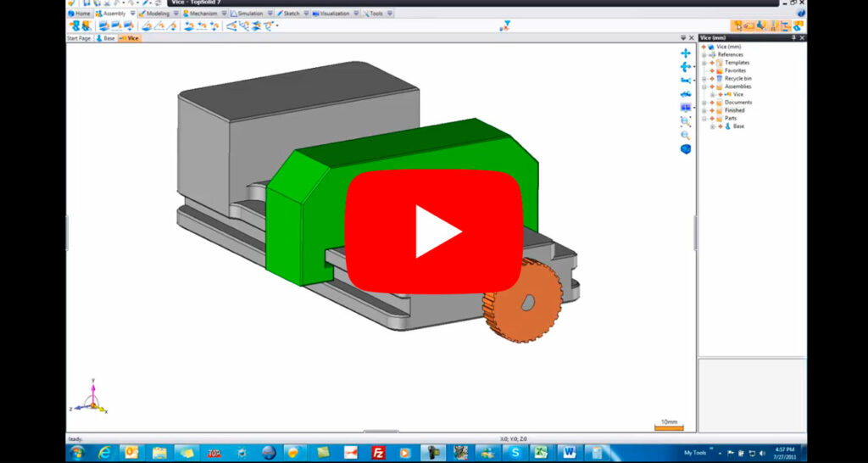Open the document list dropdown by tabs
Screen dimensions: 868x463
[683, 38]
